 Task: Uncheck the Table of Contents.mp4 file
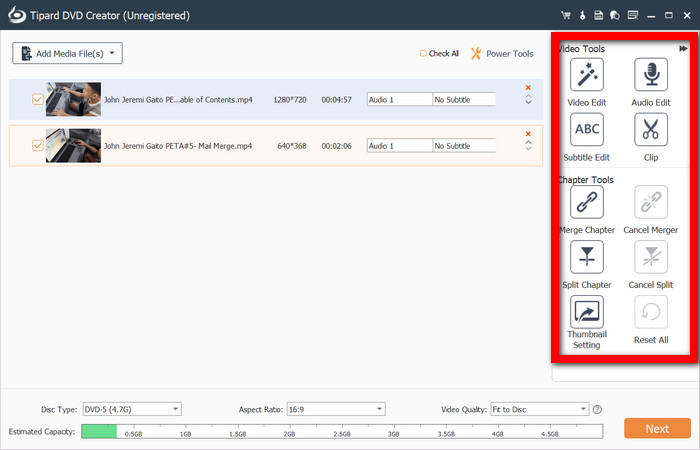[x=38, y=99]
